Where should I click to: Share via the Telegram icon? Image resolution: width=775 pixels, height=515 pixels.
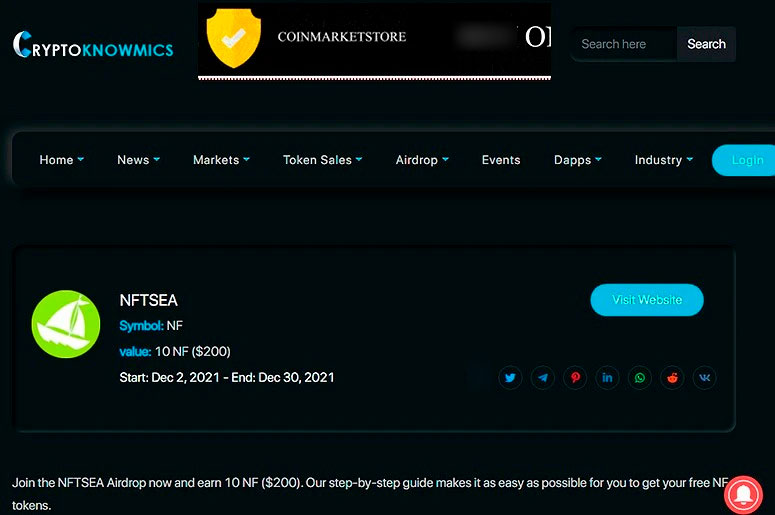(543, 378)
